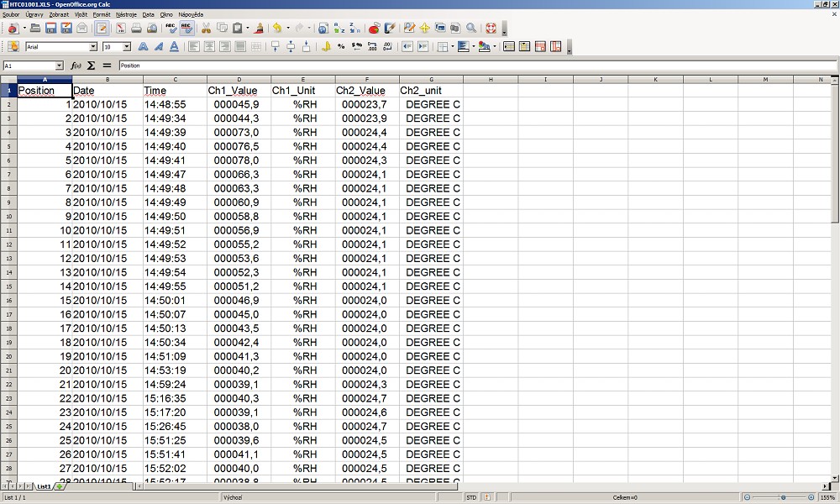The height and width of the screenshot is (504, 840).
Task: Justify cell text
Action: point(240,46)
